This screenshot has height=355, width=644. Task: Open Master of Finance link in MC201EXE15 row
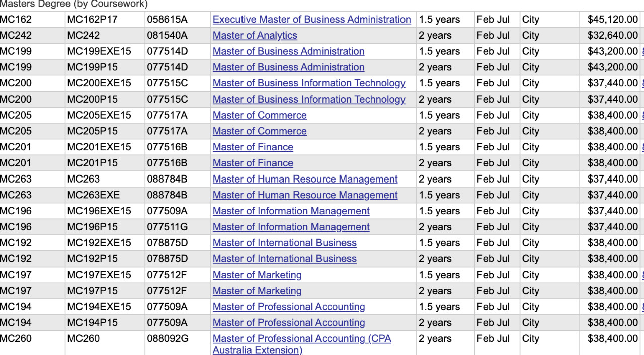tap(253, 147)
